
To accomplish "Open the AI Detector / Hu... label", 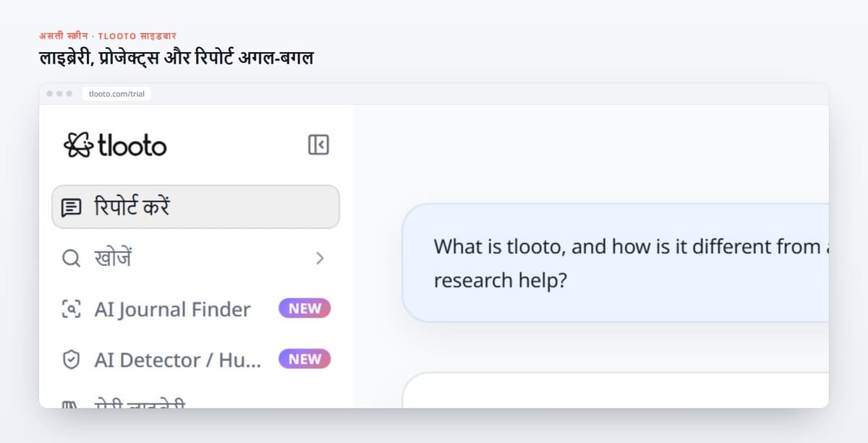I will (x=178, y=360).
